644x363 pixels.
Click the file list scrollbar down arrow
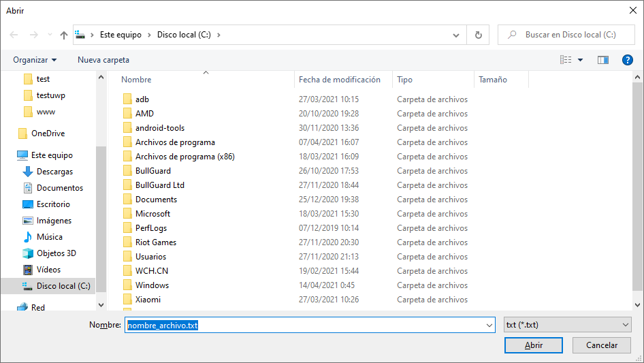637,305
